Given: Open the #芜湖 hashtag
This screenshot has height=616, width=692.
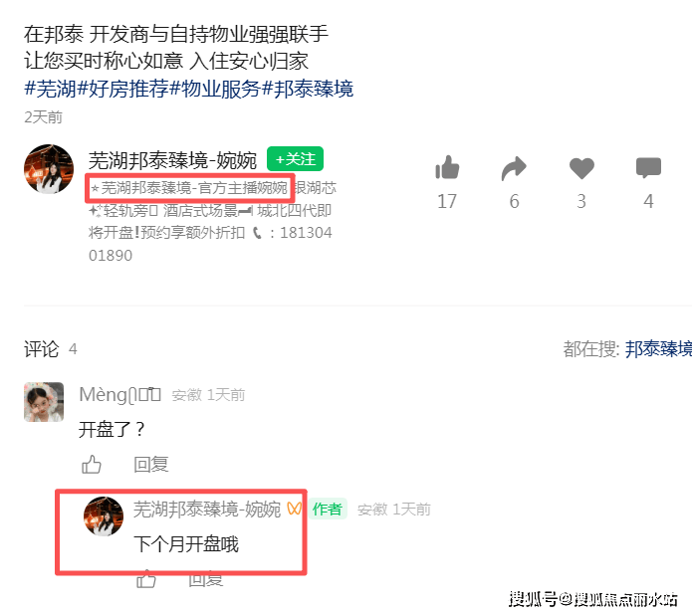Looking at the screenshot, I should tap(50, 89).
